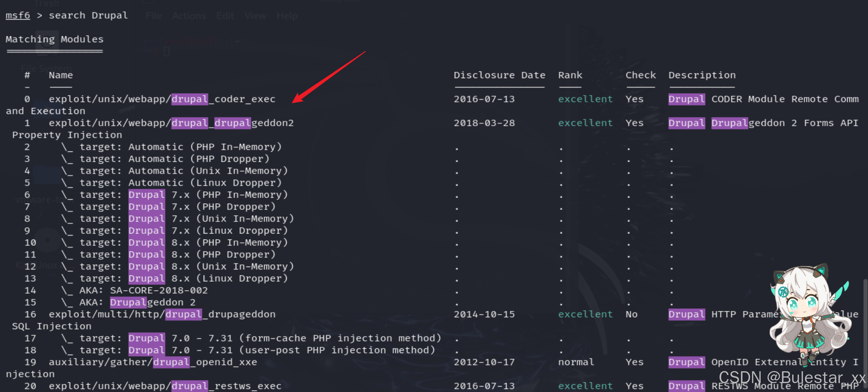Click 'No' check value for drupageddon

(x=631, y=314)
